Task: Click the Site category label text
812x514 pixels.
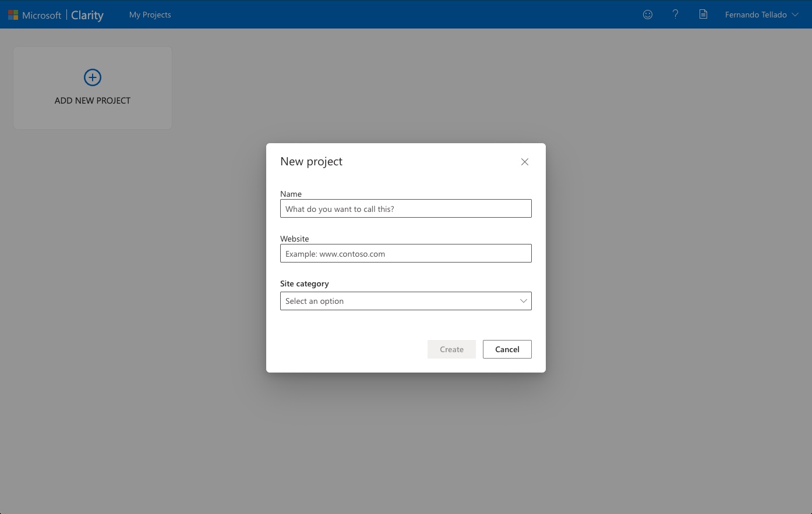Action: tap(304, 283)
